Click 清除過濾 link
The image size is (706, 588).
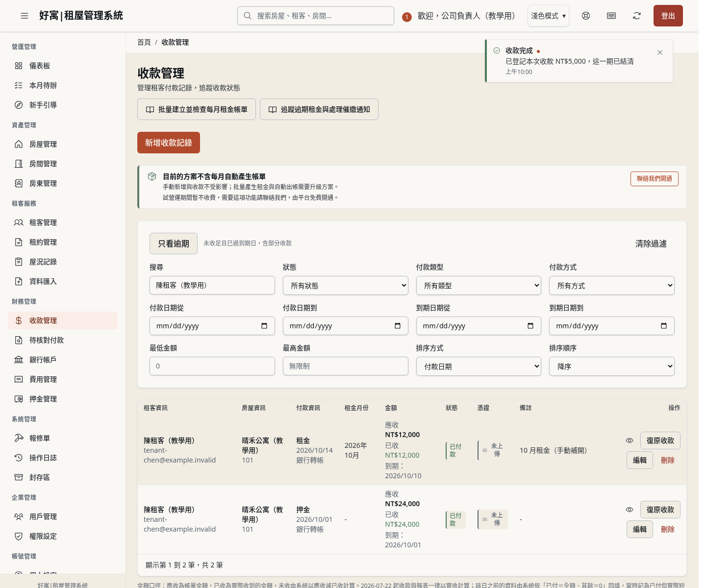[x=651, y=244]
